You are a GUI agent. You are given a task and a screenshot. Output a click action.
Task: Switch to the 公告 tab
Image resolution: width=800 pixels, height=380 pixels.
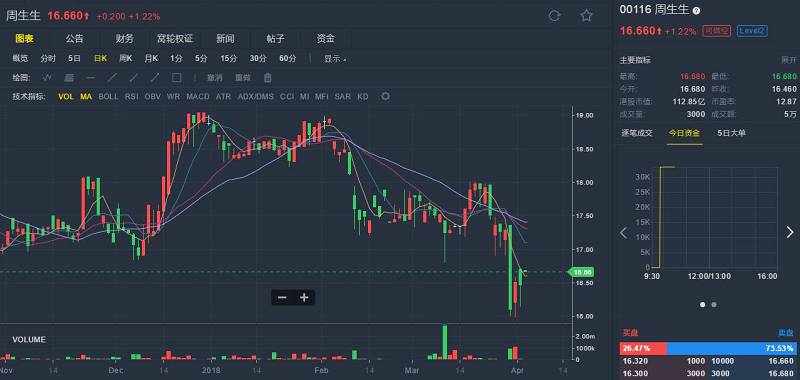click(74, 39)
